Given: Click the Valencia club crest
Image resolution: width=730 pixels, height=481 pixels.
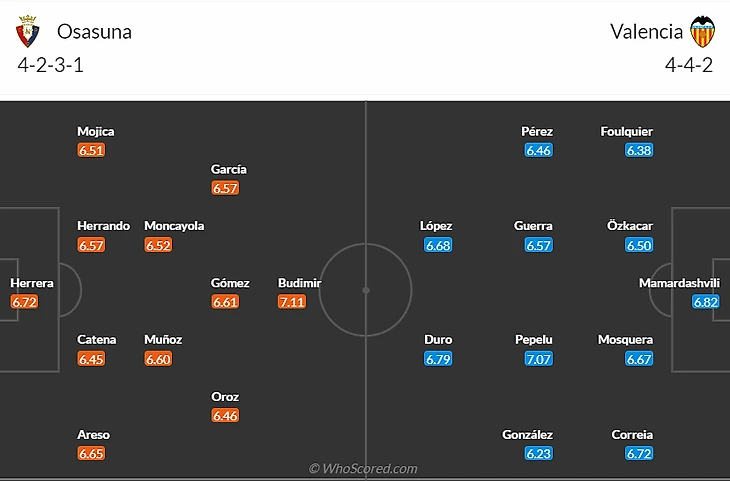Looking at the screenshot, I should point(704,32).
